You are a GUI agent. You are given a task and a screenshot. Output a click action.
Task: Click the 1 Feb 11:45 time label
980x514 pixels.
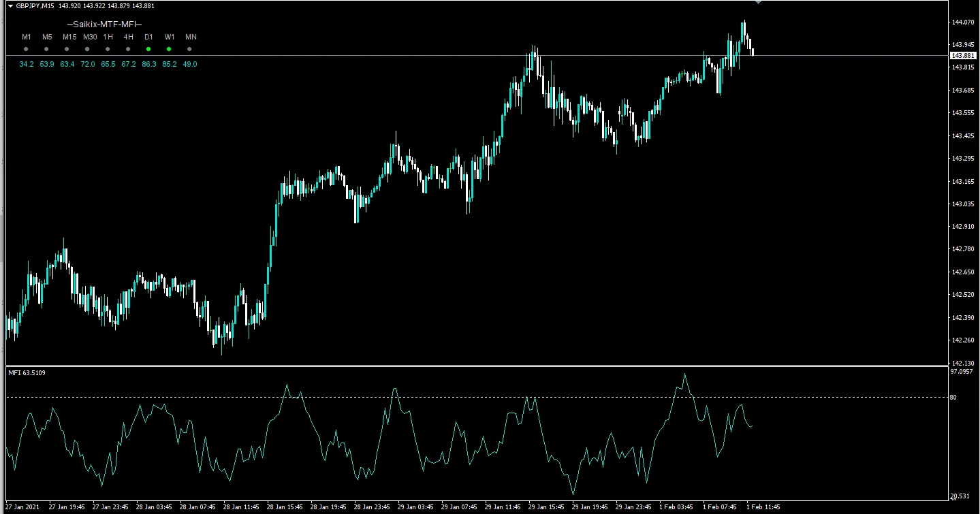(763, 507)
